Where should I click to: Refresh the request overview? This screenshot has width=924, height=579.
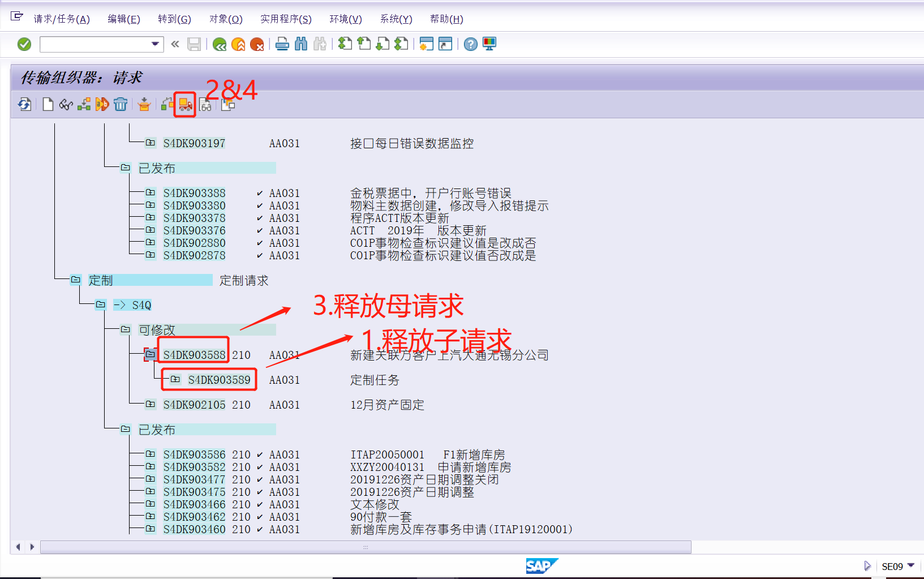point(24,104)
